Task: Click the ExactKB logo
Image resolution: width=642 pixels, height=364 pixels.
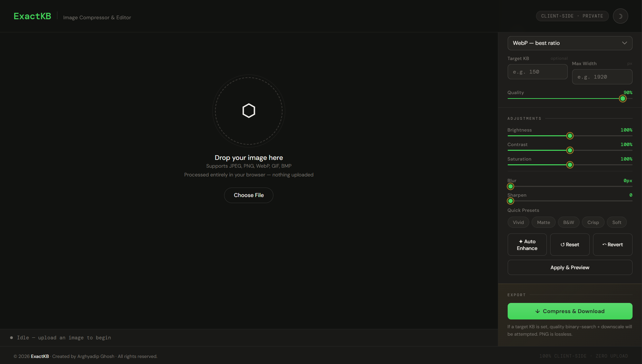Action: click(32, 16)
